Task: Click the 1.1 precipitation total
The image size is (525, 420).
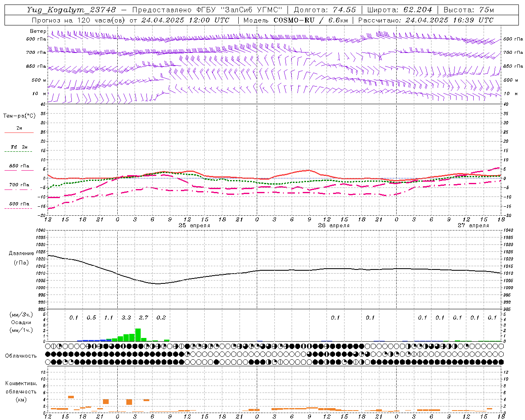Action: tap(109, 317)
